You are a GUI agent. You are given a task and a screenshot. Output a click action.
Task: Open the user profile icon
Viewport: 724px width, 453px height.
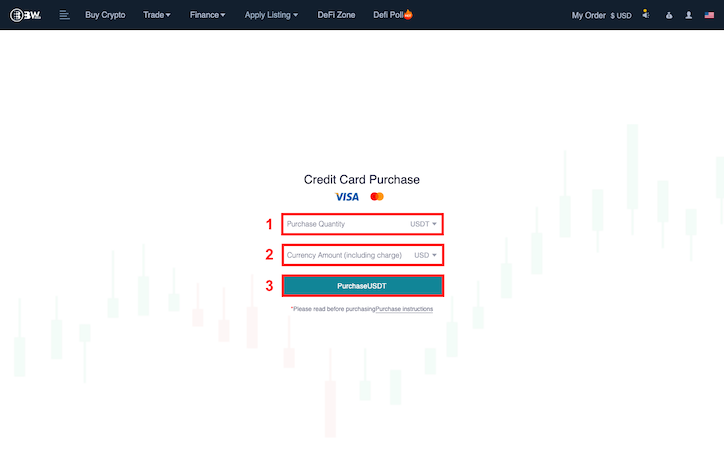point(688,15)
